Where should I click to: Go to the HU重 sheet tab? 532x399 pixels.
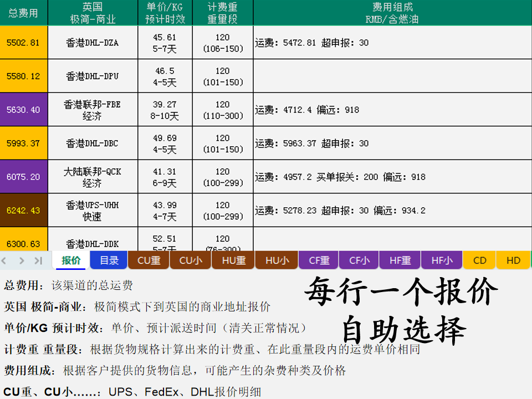[x=233, y=260]
